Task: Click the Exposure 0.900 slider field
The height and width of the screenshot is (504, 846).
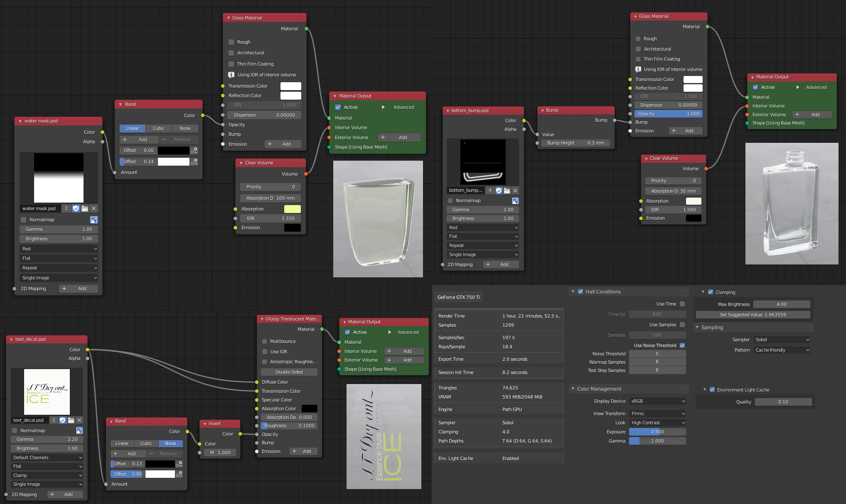Action: [x=657, y=432]
